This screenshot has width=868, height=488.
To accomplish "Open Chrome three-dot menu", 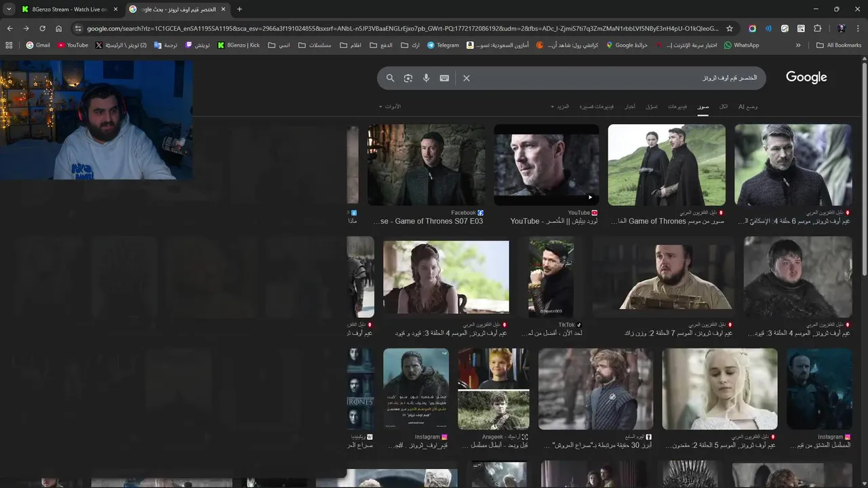I will pos(858,28).
